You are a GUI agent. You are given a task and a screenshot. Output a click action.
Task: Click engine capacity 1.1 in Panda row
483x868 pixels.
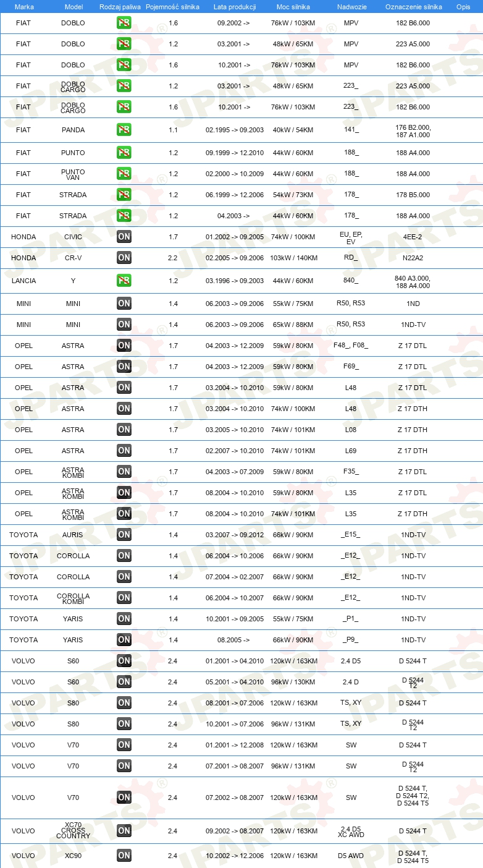click(173, 130)
